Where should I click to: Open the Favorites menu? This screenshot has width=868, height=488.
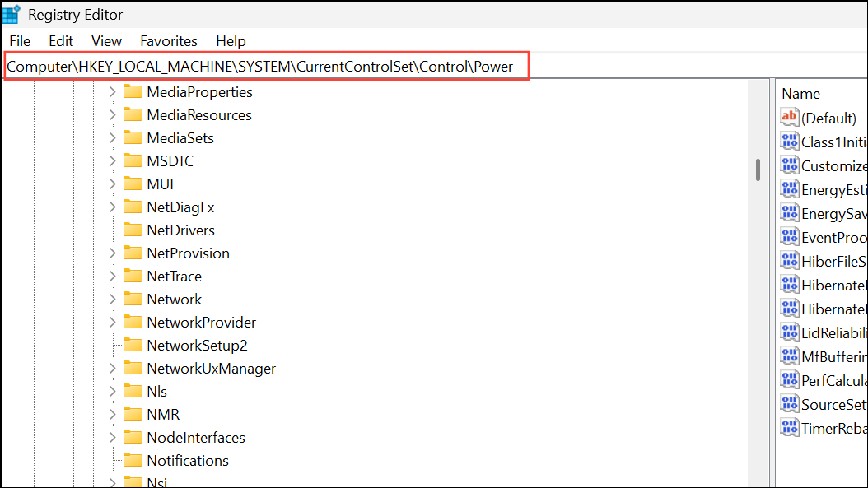169,41
